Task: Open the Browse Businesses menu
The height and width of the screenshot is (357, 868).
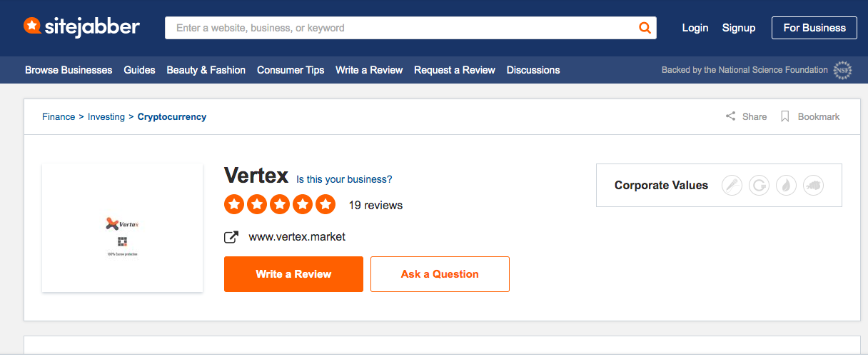Action: click(69, 70)
